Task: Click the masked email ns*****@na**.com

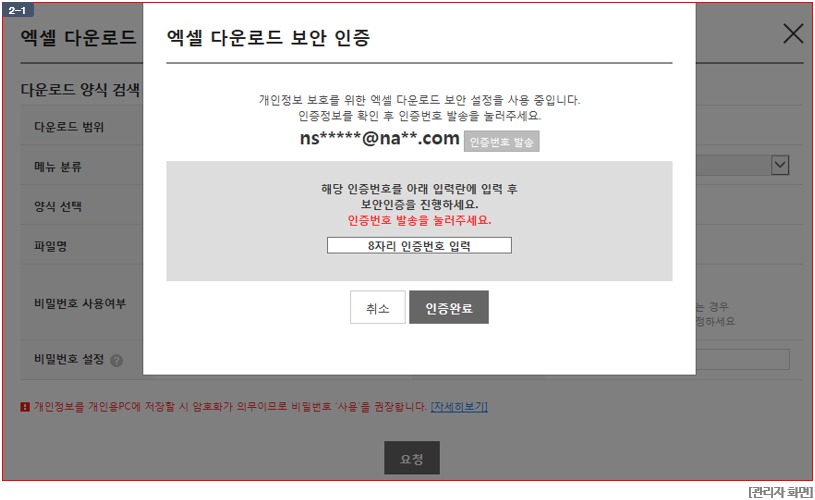Action: point(380,138)
